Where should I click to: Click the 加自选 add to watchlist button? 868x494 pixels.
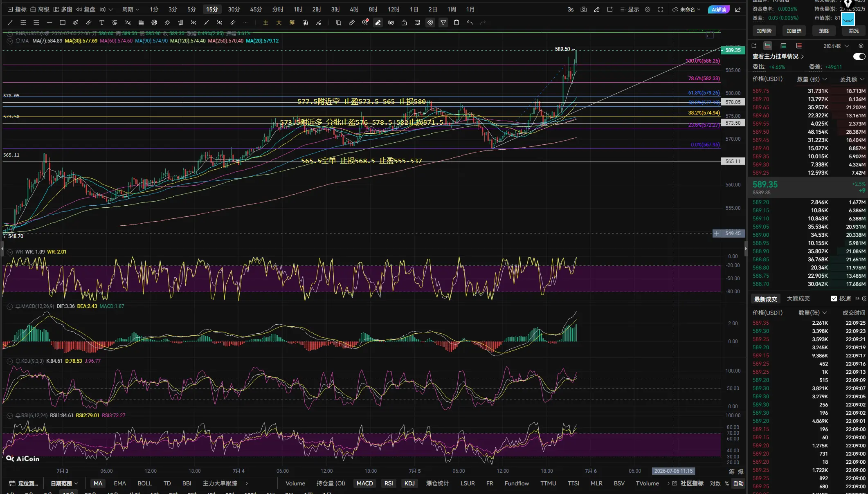[x=794, y=31]
